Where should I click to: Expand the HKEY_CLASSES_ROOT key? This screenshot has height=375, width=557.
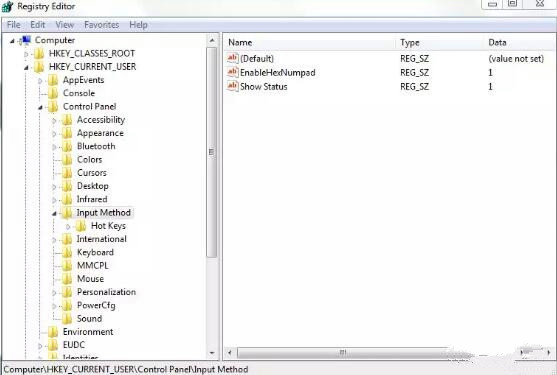click(26, 54)
